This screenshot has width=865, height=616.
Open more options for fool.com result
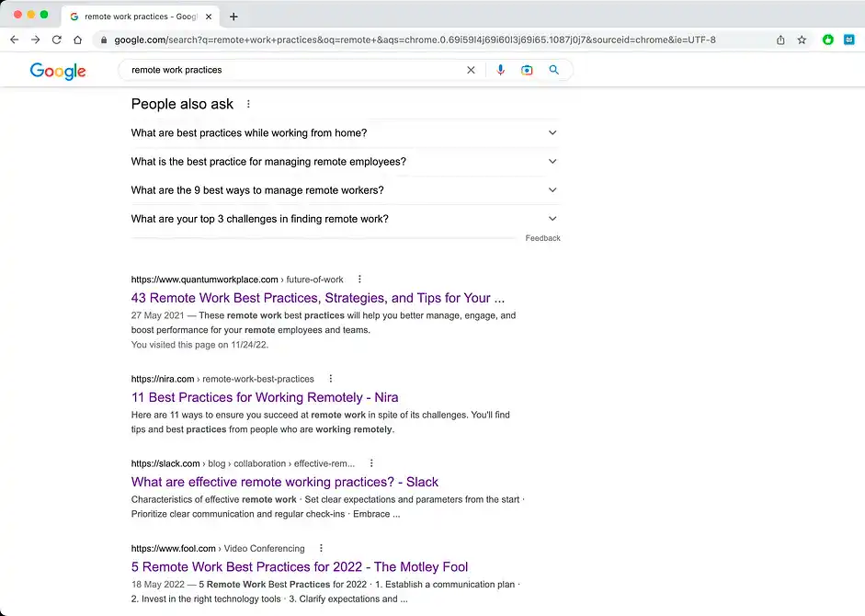tap(321, 548)
